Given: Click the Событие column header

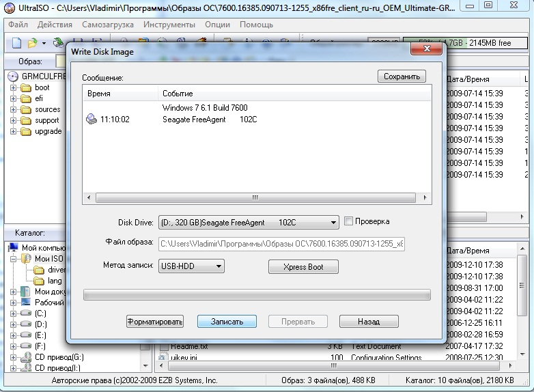Looking at the screenshot, I should tap(294, 94).
